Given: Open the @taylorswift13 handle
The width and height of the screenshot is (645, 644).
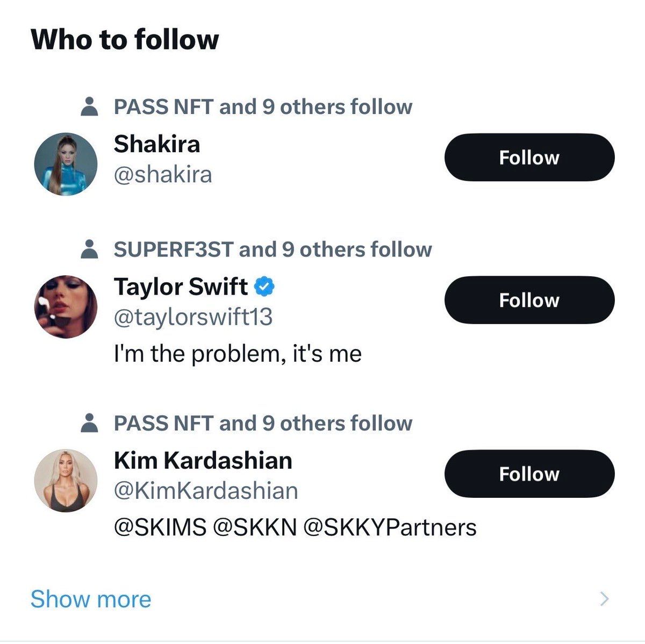Looking at the screenshot, I should tap(193, 317).
